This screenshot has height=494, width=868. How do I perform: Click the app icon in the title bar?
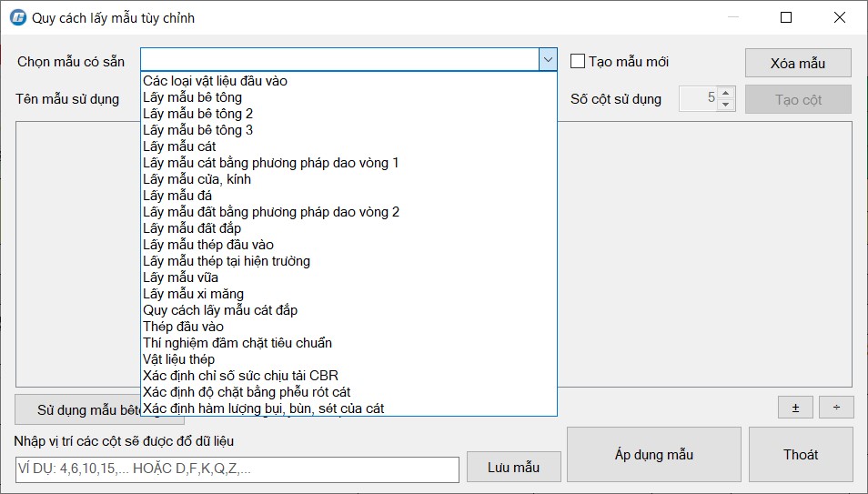[x=17, y=17]
